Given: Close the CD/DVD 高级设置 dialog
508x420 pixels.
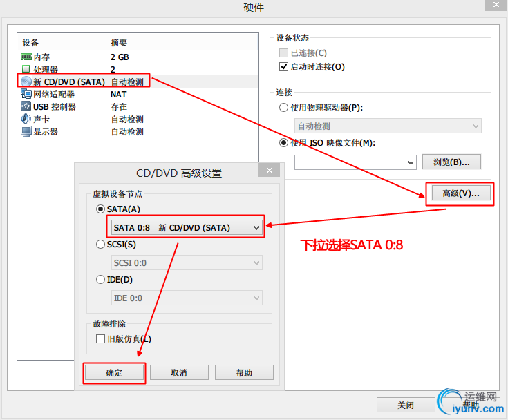Looking at the screenshot, I should [270, 170].
